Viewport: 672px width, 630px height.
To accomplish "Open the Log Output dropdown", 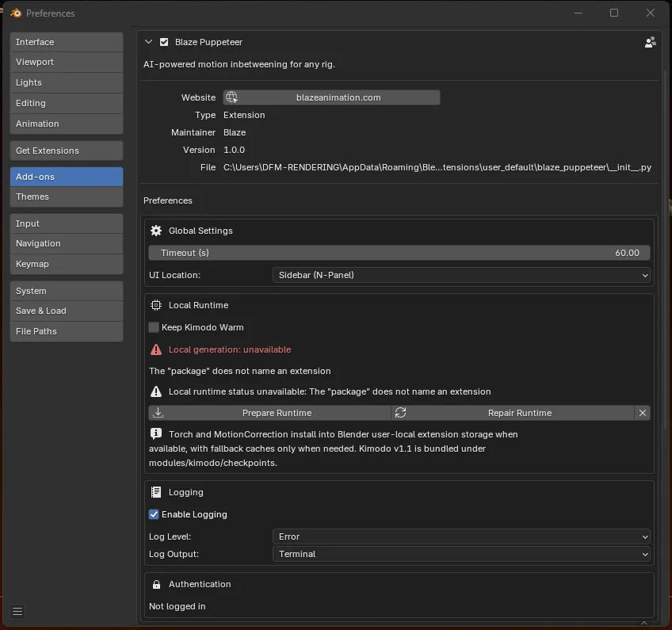I will click(461, 554).
